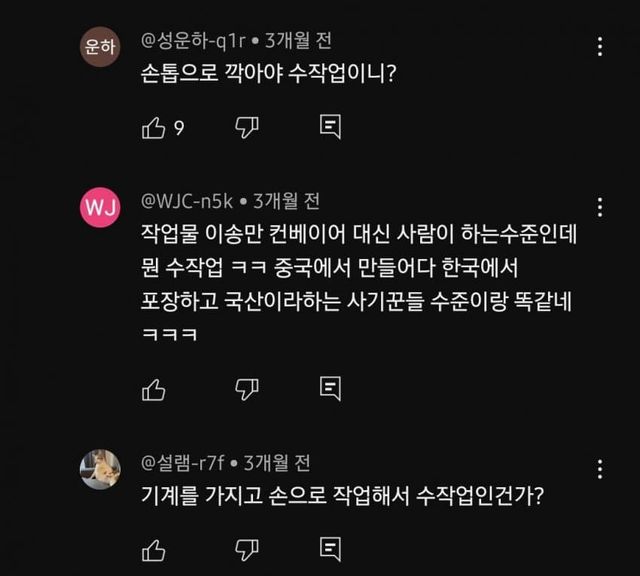Click the pink WJ profile avatar
Screen dimensions: 640x576
(100, 208)
